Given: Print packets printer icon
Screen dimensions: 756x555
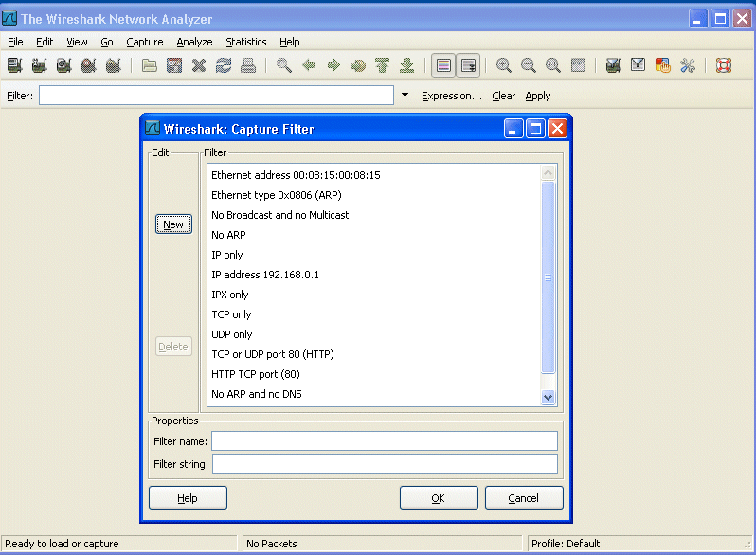Looking at the screenshot, I should click(x=248, y=65).
